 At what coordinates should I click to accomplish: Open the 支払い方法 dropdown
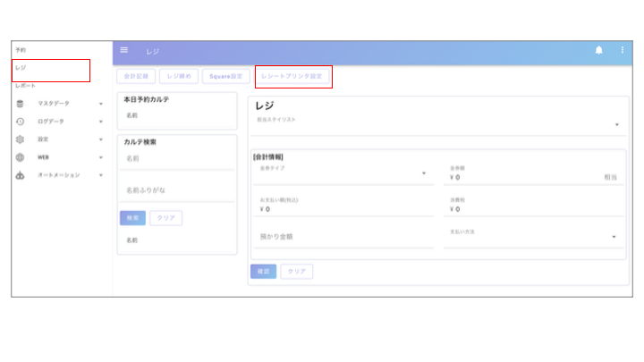coord(614,237)
